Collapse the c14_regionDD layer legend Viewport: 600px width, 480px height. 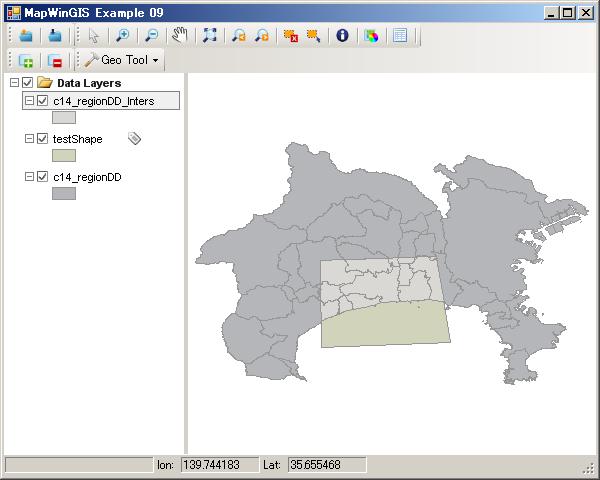coord(29,177)
